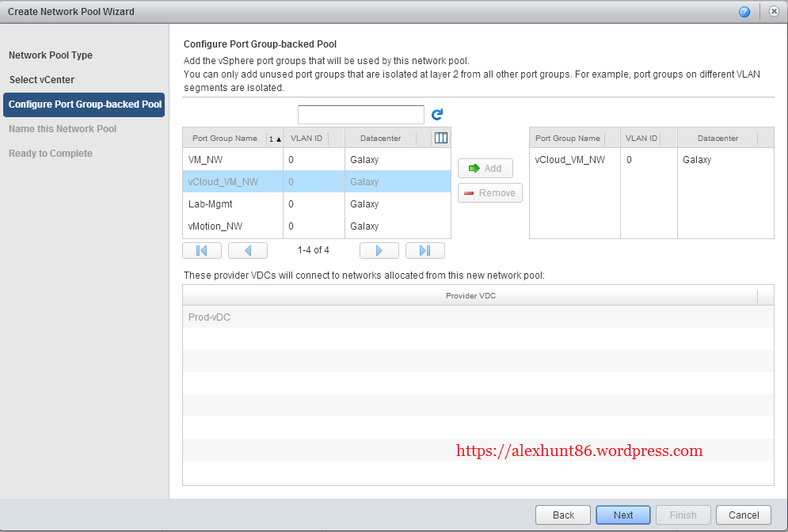Go to previous page of port groups
Image resolution: width=788 pixels, height=532 pixels.
coord(247,250)
